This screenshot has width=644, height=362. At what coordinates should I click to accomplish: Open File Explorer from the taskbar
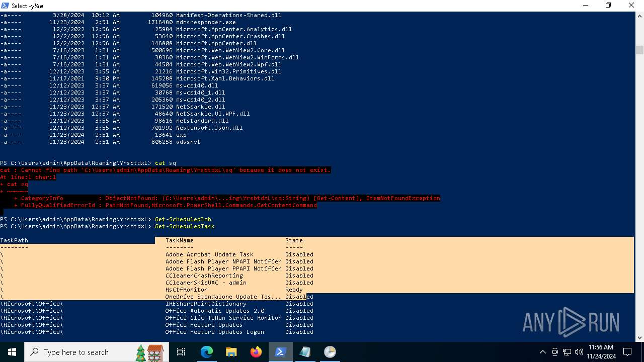231,352
